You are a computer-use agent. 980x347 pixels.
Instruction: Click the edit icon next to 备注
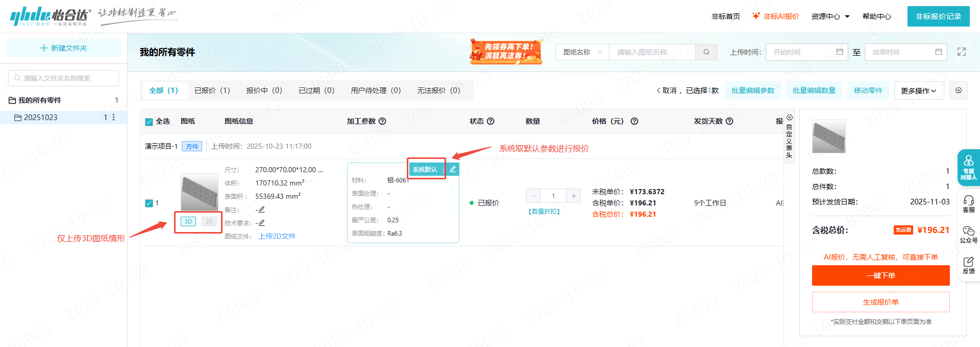261,210
